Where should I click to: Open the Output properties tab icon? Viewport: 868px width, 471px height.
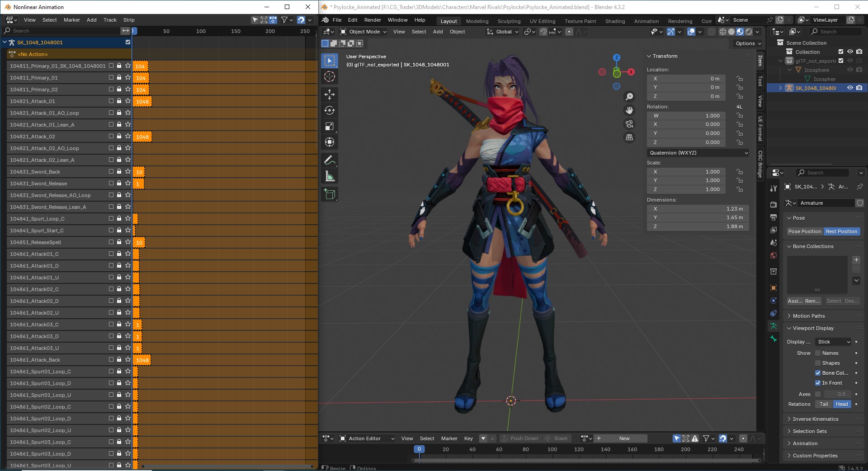coord(774,217)
